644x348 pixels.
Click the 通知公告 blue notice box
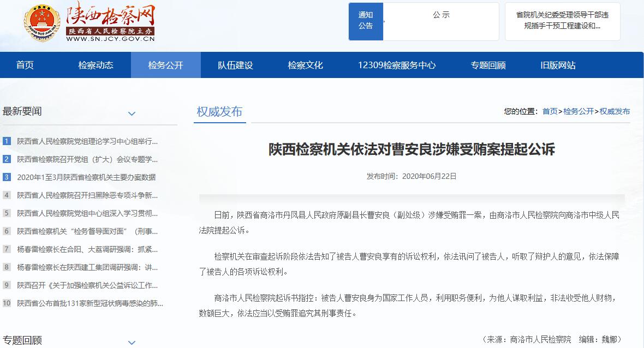tap(366, 21)
